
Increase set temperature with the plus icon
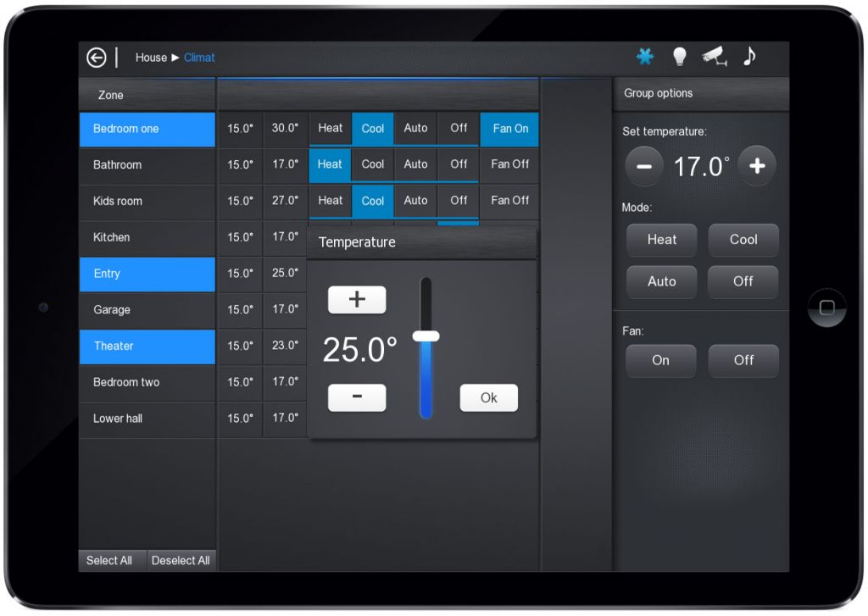tap(757, 166)
